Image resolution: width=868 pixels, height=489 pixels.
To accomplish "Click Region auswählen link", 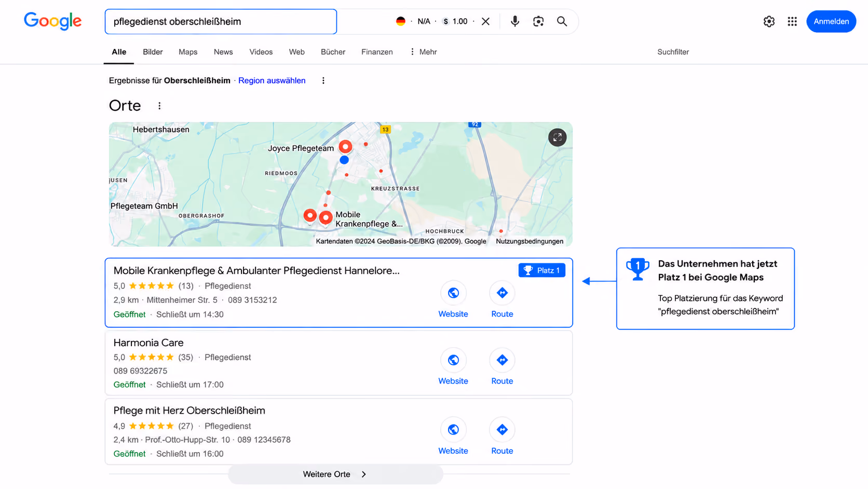I will (272, 81).
